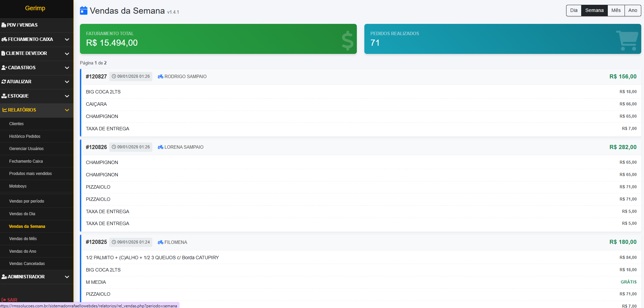This screenshot has width=644, height=308.
Task: Click the chart icon beside RELATÓRIOS
Action: (5, 110)
